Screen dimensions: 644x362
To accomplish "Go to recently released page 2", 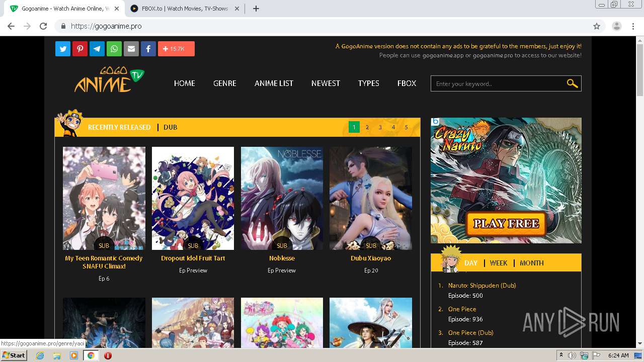I will tap(367, 127).
